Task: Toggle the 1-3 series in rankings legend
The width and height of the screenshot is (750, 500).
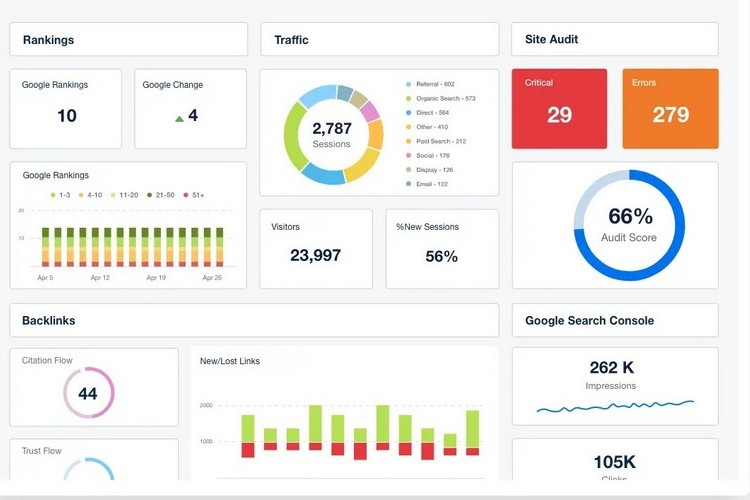Action: pyautogui.click(x=59, y=195)
